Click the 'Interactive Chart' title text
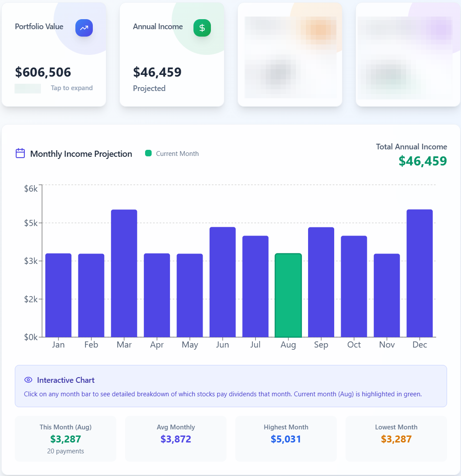This screenshot has width=461, height=476. coord(66,380)
